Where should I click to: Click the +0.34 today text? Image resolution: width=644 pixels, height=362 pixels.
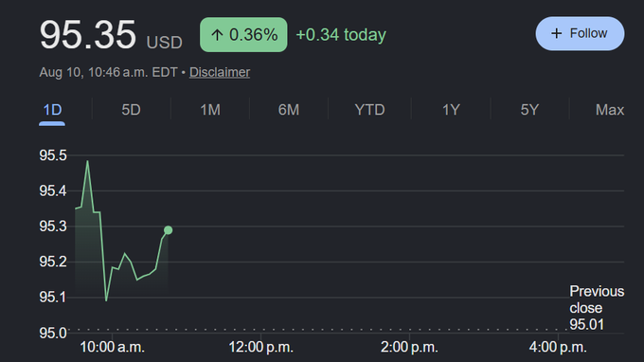tap(341, 35)
